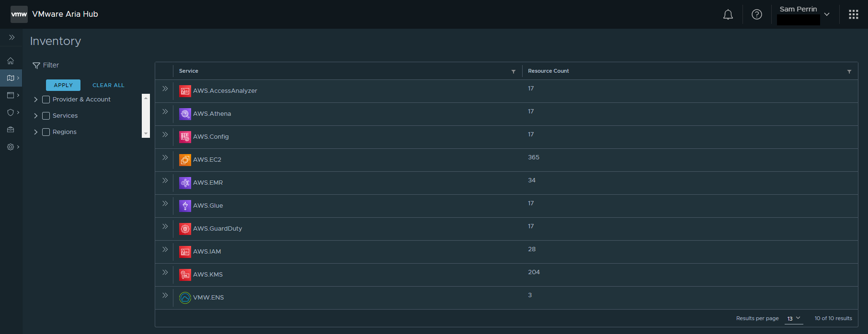Viewport: 868px width, 334px height.
Task: Open the map/inventory sidebar icon
Action: pos(11,78)
